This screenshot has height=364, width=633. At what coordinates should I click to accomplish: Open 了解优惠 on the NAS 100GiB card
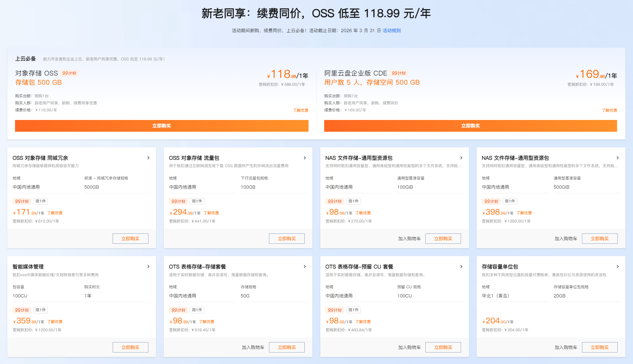(x=363, y=213)
